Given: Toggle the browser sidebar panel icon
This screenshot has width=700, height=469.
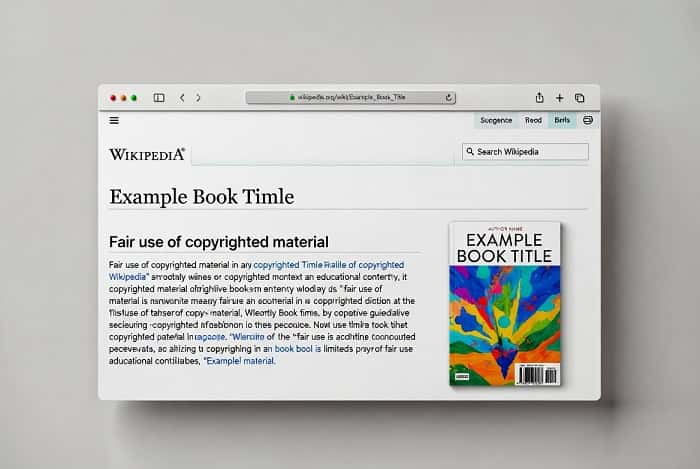Looking at the screenshot, I should coord(159,98).
